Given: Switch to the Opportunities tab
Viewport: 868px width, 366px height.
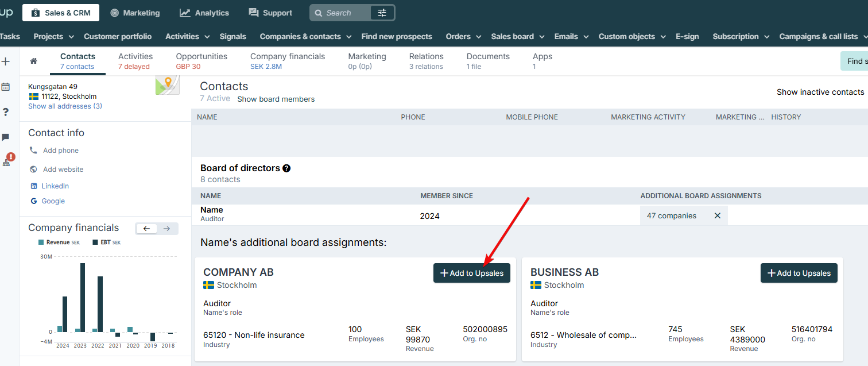Looking at the screenshot, I should click(x=201, y=61).
